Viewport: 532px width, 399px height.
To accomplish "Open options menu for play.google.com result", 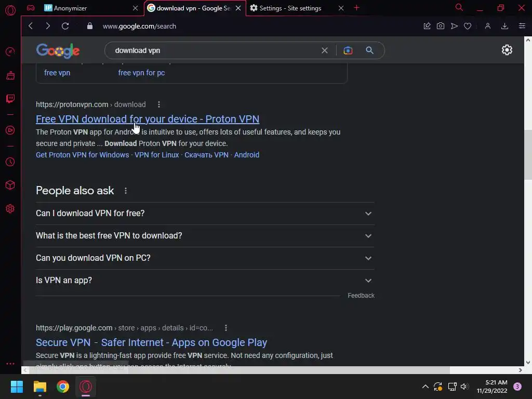I will (226, 328).
